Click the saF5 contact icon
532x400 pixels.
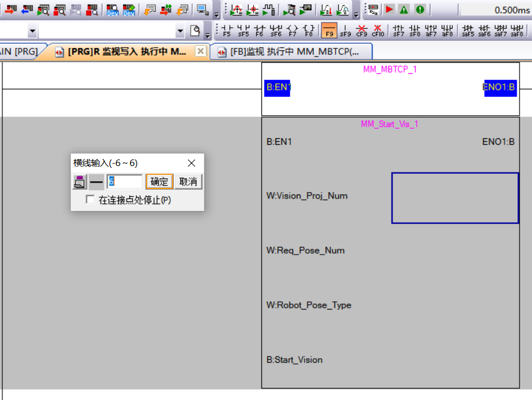468,31
